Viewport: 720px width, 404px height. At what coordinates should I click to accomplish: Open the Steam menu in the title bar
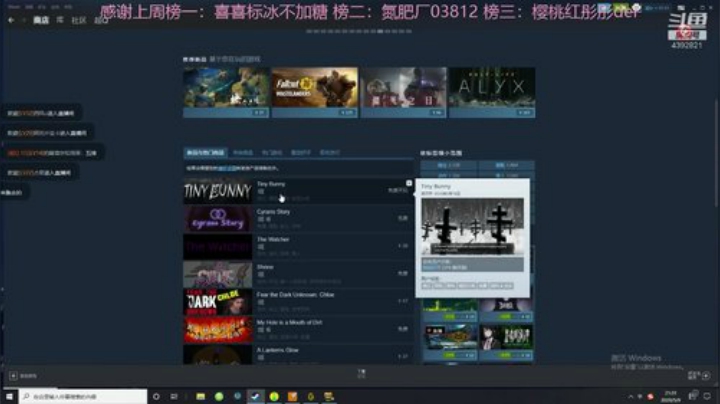tap(14, 7)
